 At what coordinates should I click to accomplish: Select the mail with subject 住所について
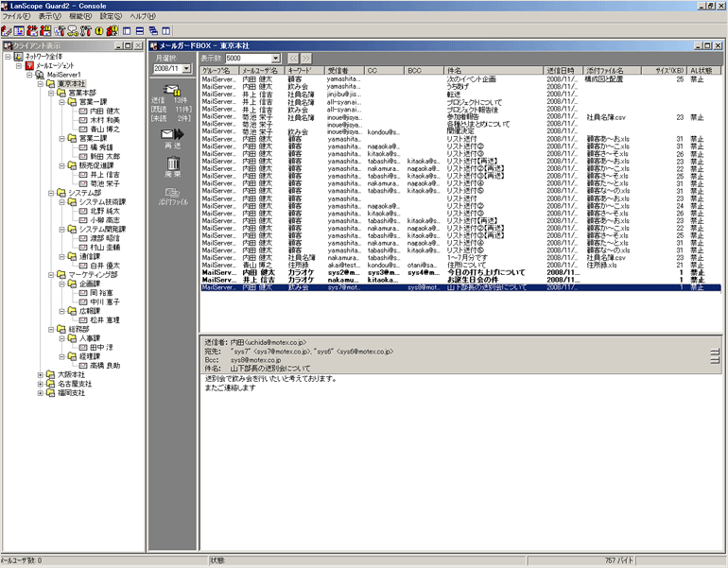(460, 265)
